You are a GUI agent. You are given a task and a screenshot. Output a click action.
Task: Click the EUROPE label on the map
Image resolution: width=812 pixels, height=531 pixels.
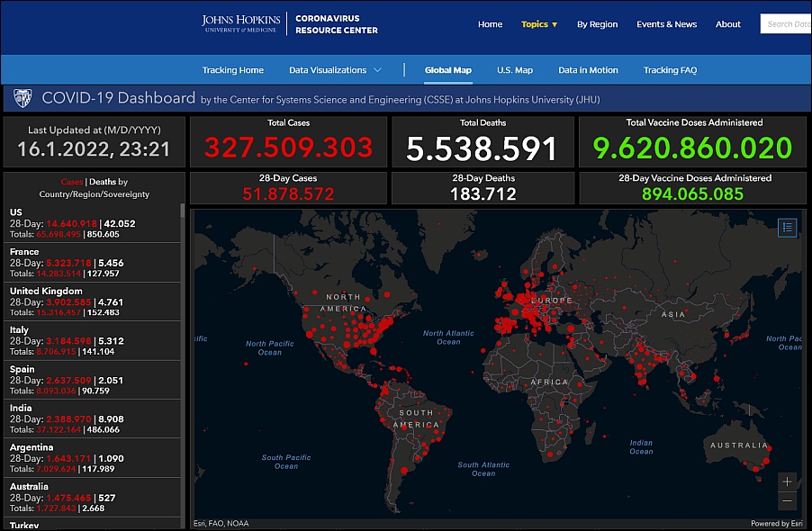(552, 301)
